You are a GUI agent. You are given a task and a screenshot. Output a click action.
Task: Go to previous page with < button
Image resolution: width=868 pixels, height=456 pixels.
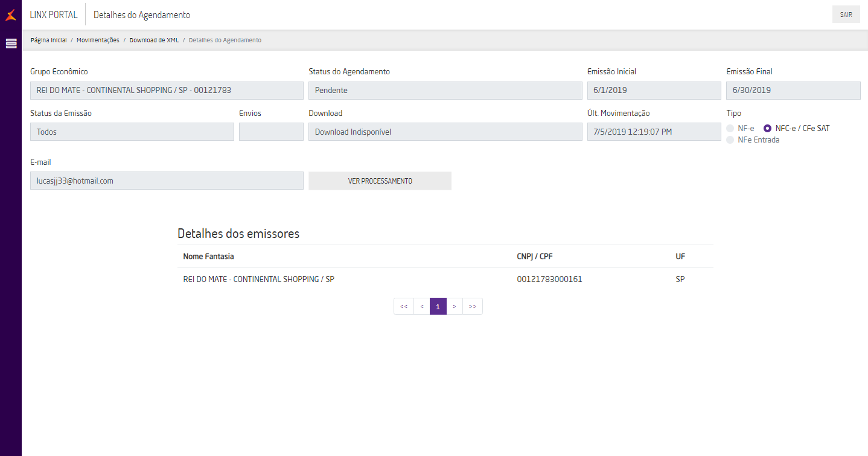click(x=422, y=306)
